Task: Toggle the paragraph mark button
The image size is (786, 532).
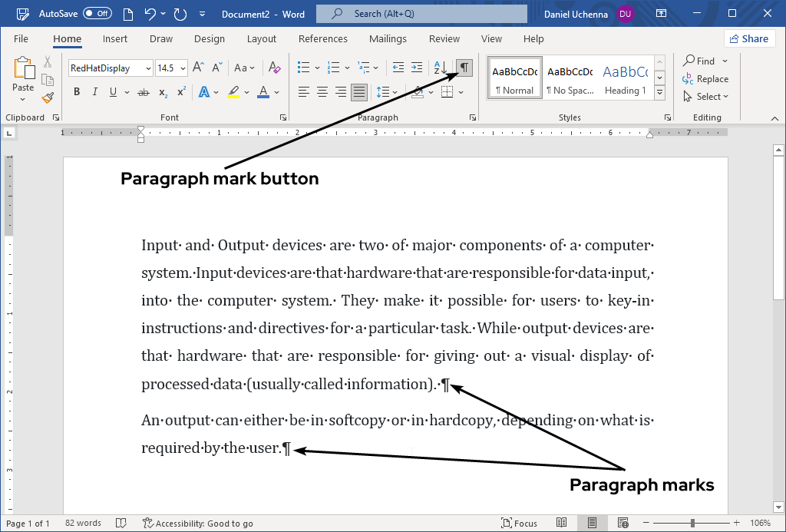Action: [464, 68]
